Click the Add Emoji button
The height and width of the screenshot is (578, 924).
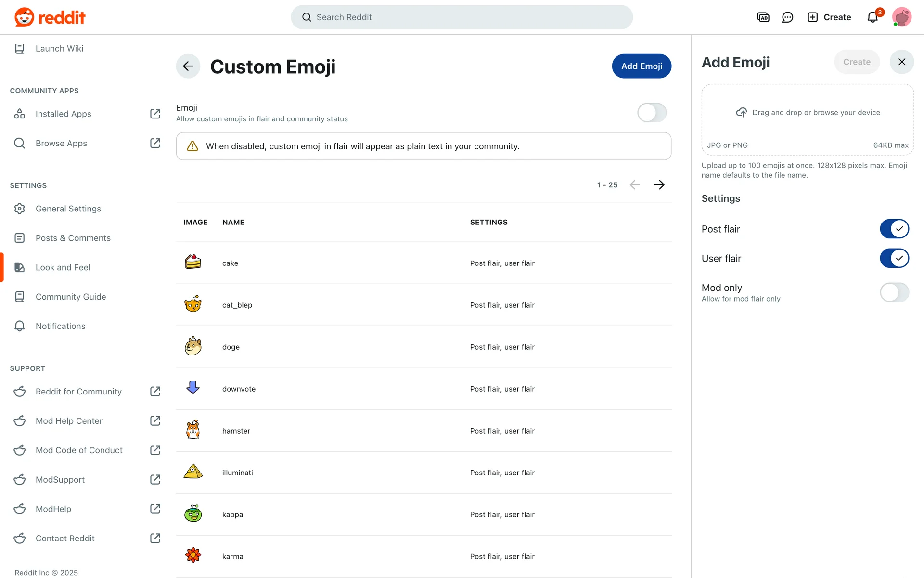(x=642, y=66)
